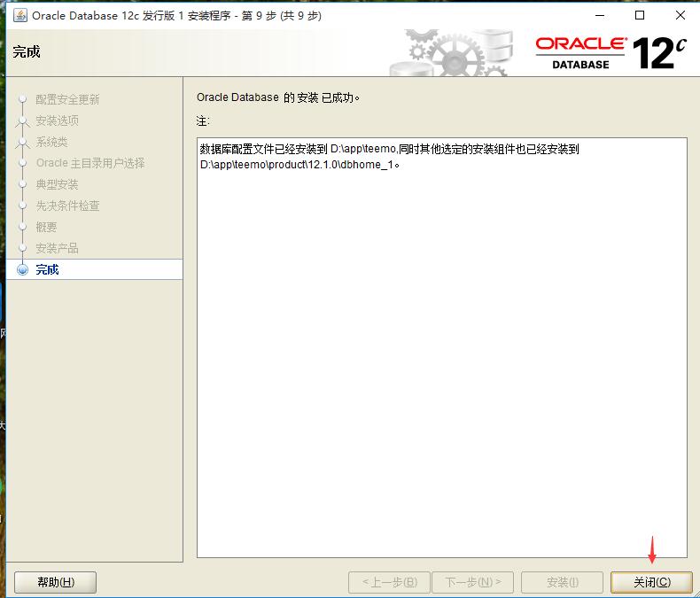Viewport: 700px width, 598px height.
Task: Open help with 帮助(H) button
Action: click(55, 582)
